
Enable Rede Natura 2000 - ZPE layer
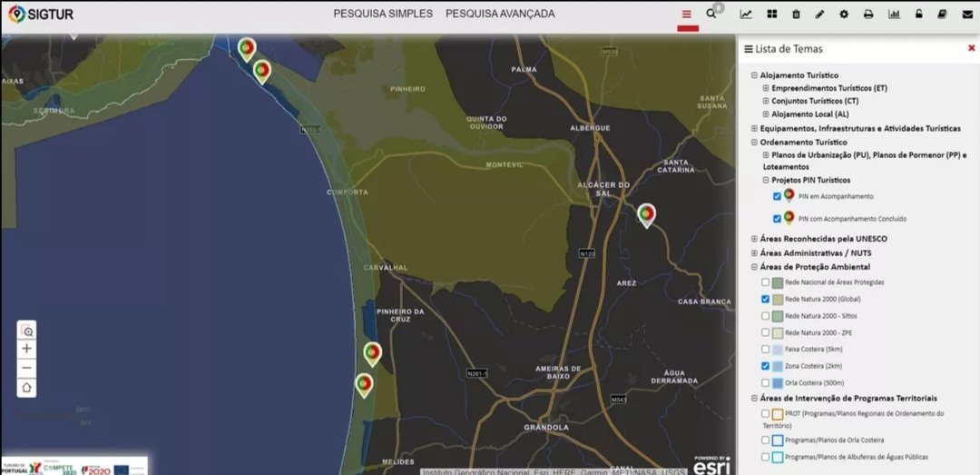coord(765,332)
